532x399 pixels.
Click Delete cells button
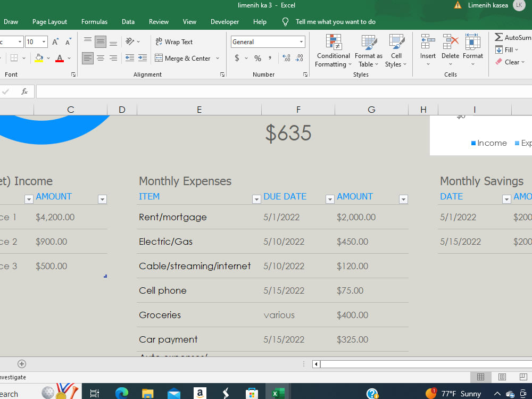450,50
